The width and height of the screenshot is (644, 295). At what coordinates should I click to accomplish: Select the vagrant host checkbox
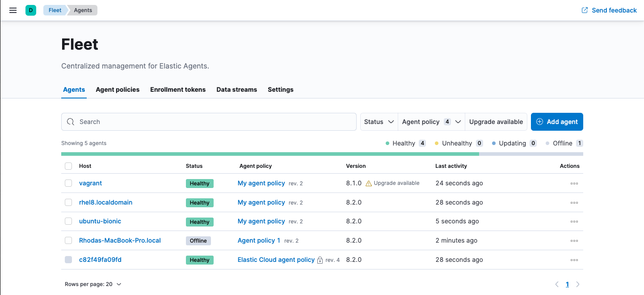68,183
